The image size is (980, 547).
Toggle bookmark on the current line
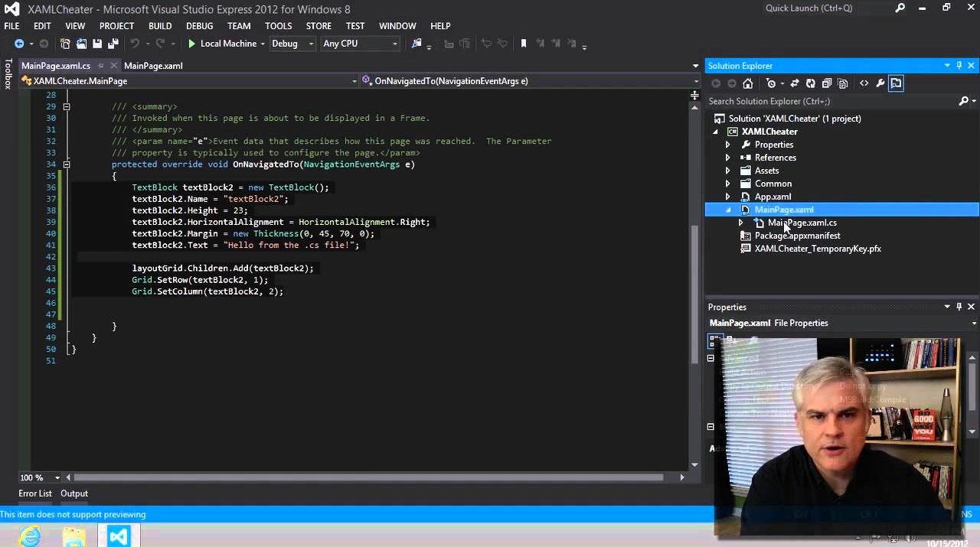(x=524, y=44)
